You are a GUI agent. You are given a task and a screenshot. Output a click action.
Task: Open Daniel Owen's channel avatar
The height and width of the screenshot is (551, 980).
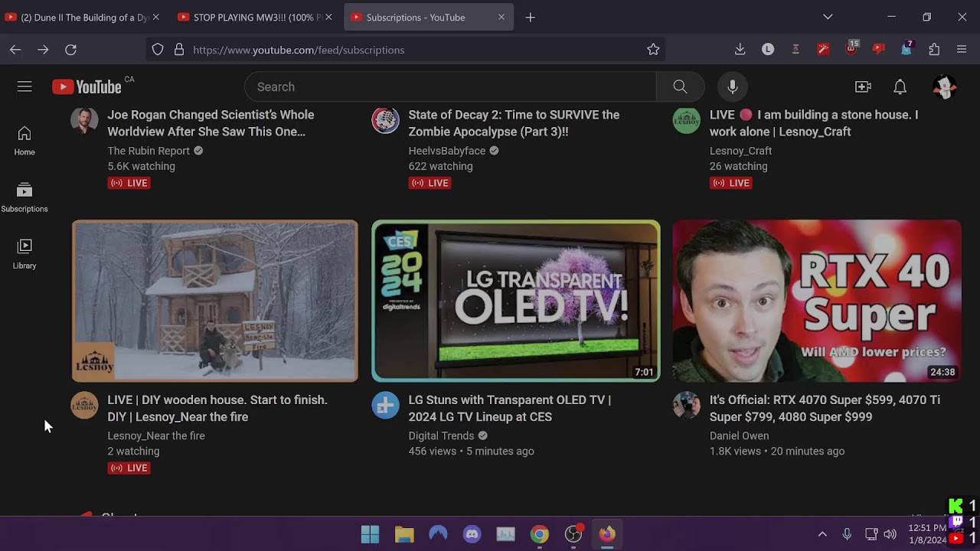[686, 406]
